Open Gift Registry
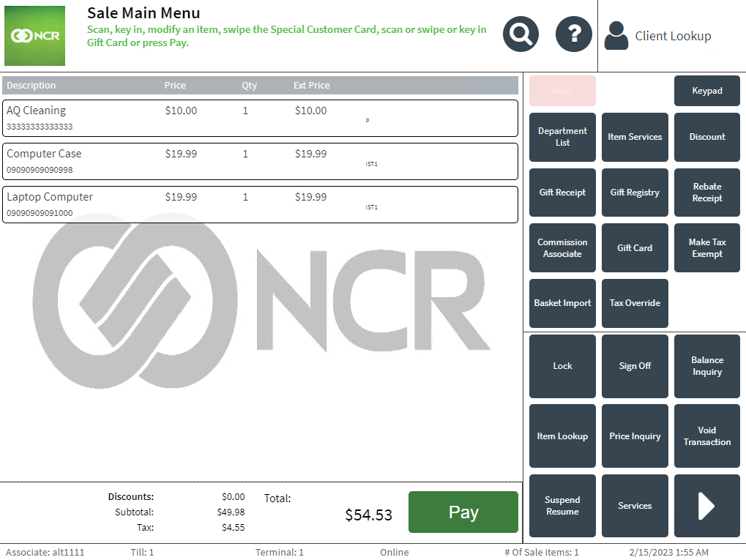The height and width of the screenshot is (560, 746). click(x=635, y=193)
